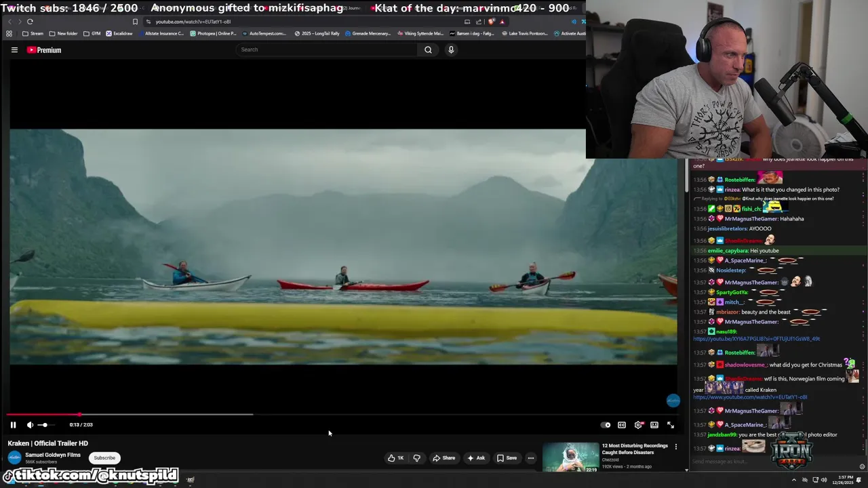This screenshot has height=488, width=868.
Task: Open emote picker icon in chat input
Action: [x=862, y=466]
